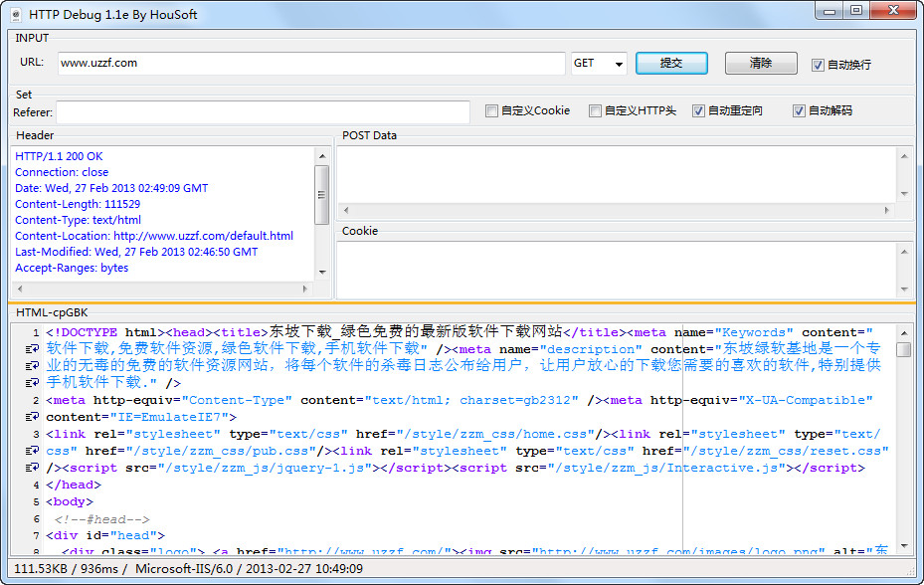Image resolution: width=924 pixels, height=585 pixels.
Task: Enable the 自定义HTTP头 checkbox
Action: 595,110
